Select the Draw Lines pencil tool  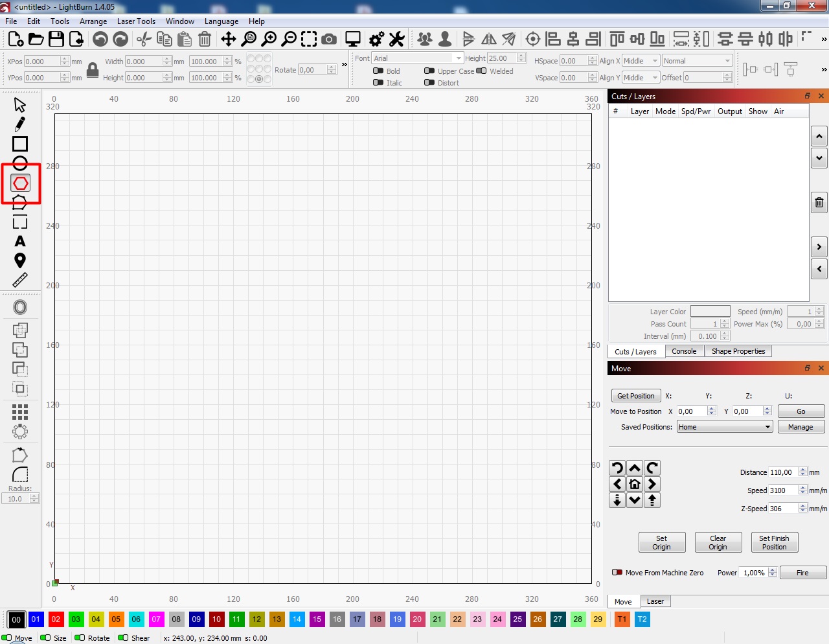(x=20, y=124)
